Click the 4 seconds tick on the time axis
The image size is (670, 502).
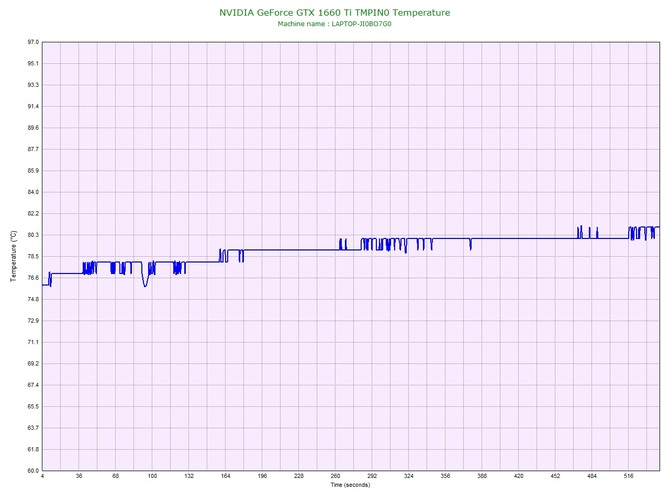click(43, 477)
